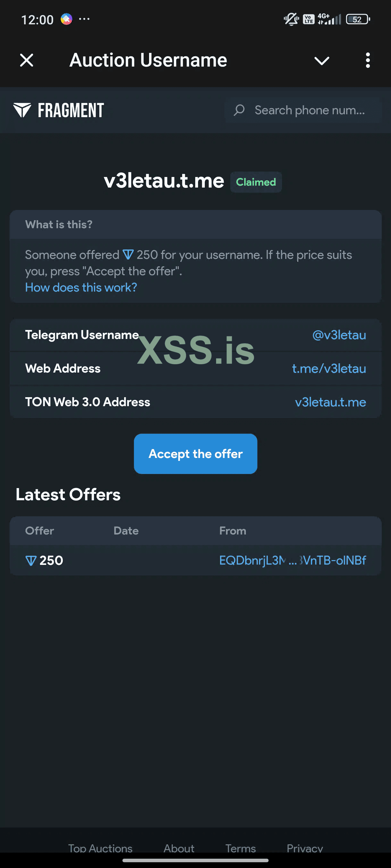The image size is (391, 868).
Task: Click the search magnifier icon
Action: point(239,110)
